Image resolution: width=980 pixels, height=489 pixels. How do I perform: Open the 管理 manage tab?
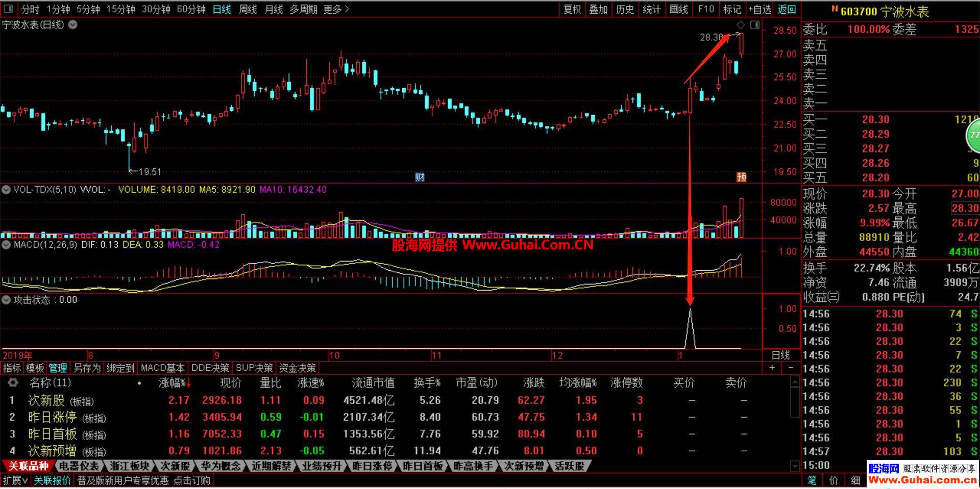[58, 368]
